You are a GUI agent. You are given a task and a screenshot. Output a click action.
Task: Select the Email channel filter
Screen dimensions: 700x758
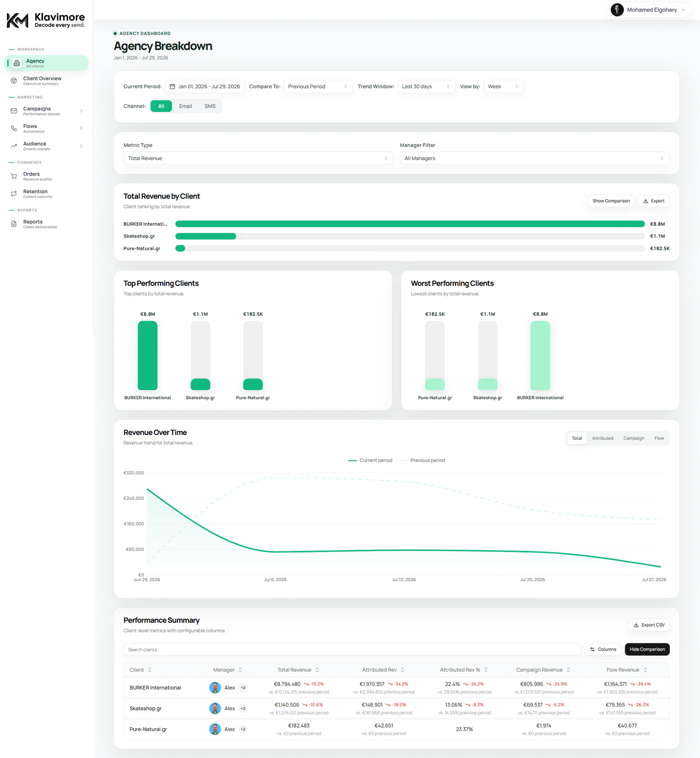[185, 106]
